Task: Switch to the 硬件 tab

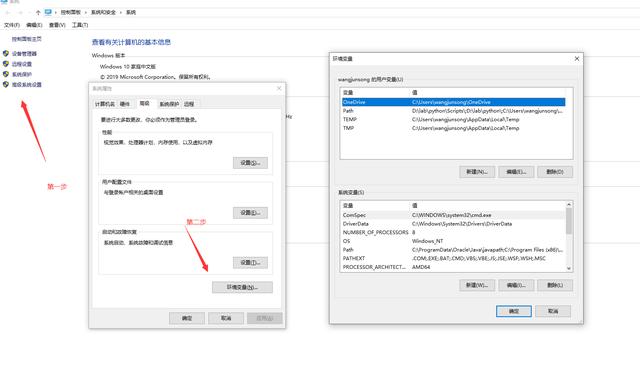Action: (125, 104)
